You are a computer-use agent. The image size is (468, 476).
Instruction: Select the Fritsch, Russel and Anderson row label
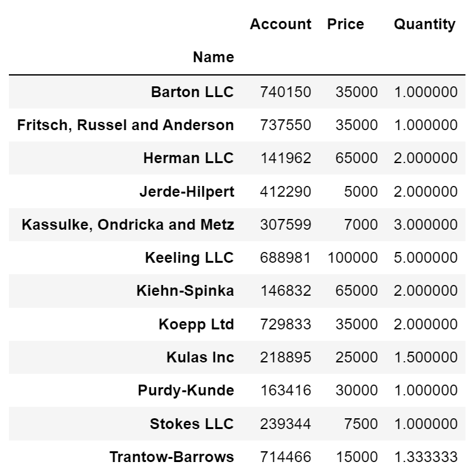pyautogui.click(x=126, y=125)
